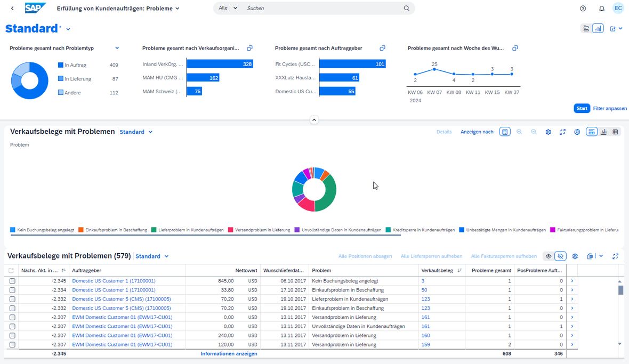Click the search magnifier icon
The image size is (629, 364).
pos(406,8)
